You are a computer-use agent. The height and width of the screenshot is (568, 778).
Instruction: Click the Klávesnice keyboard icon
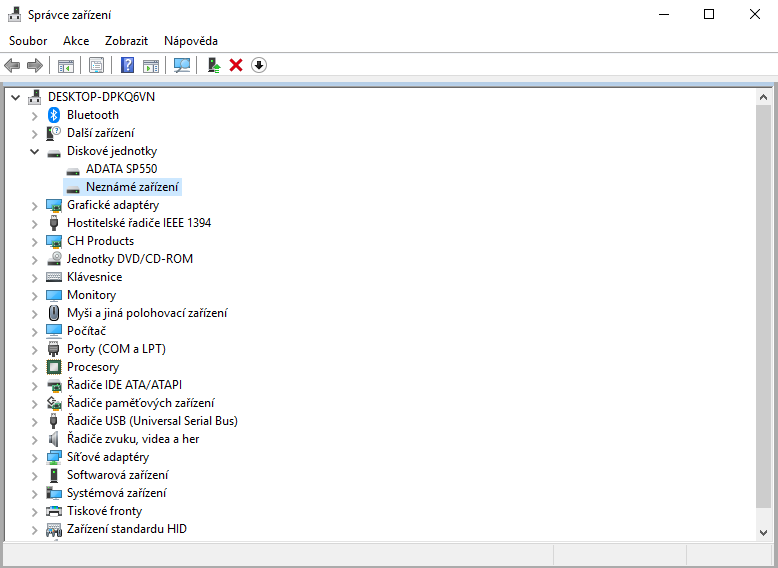(54, 277)
